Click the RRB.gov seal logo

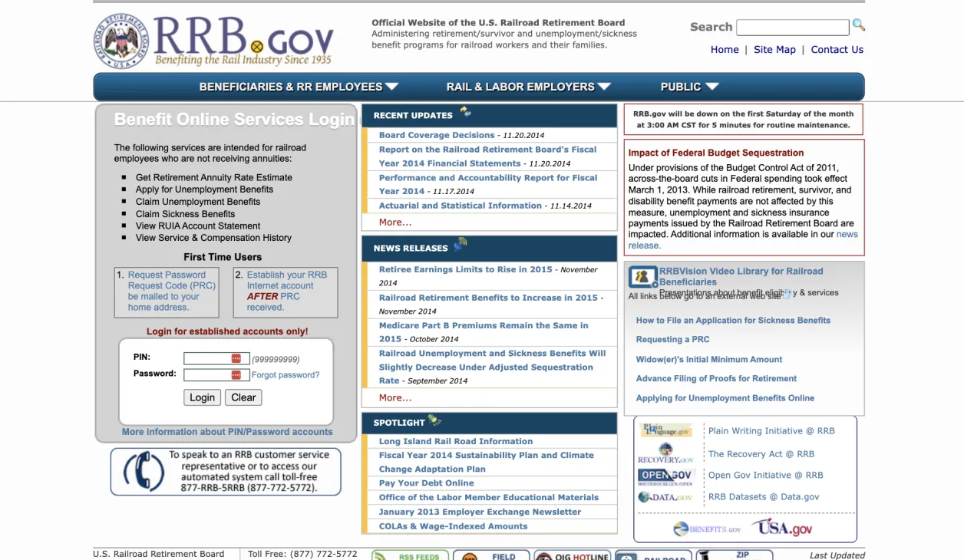tap(121, 41)
